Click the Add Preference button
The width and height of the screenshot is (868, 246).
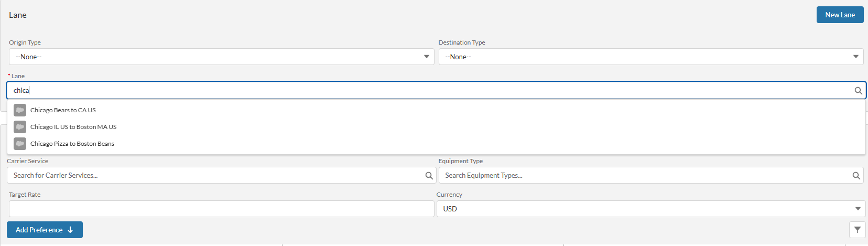tap(45, 230)
